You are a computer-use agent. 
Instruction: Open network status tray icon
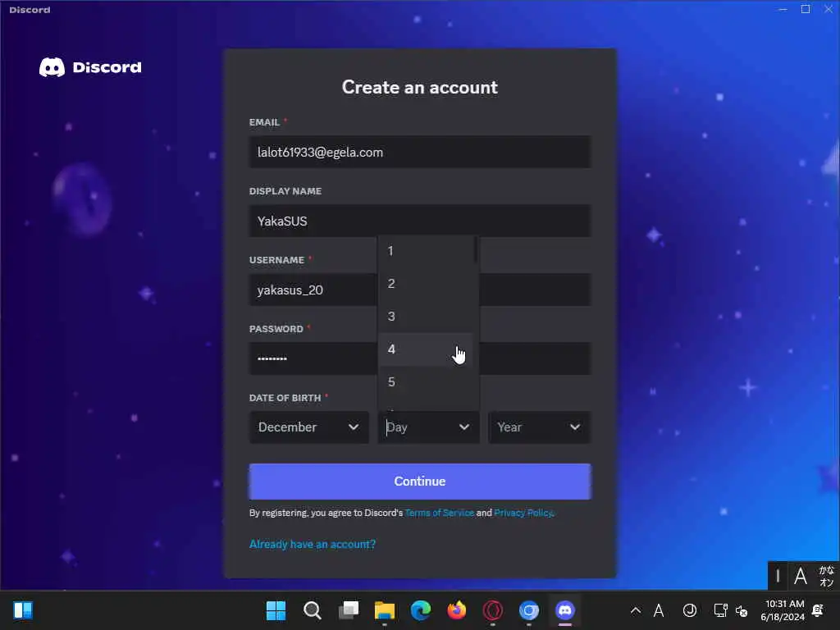click(x=720, y=610)
